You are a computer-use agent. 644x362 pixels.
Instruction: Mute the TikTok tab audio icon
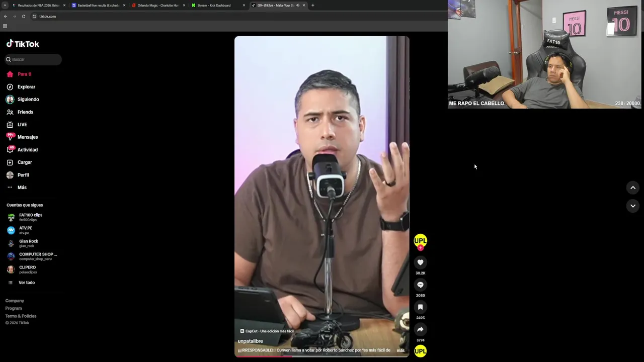298,5
